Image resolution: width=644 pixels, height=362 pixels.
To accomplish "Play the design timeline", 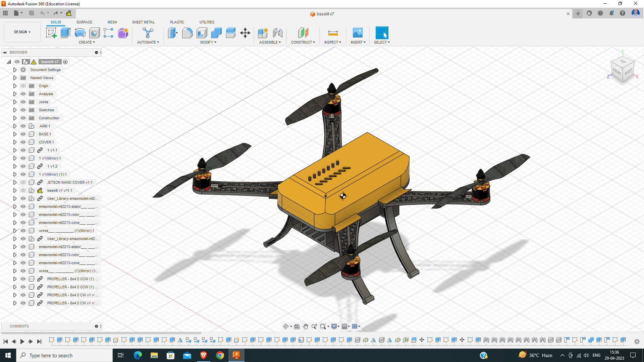I will (x=22, y=341).
